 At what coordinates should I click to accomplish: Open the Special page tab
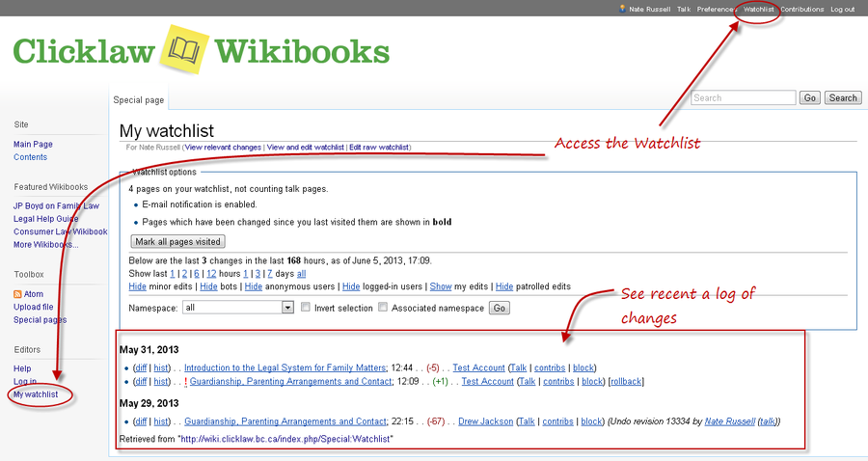139,99
